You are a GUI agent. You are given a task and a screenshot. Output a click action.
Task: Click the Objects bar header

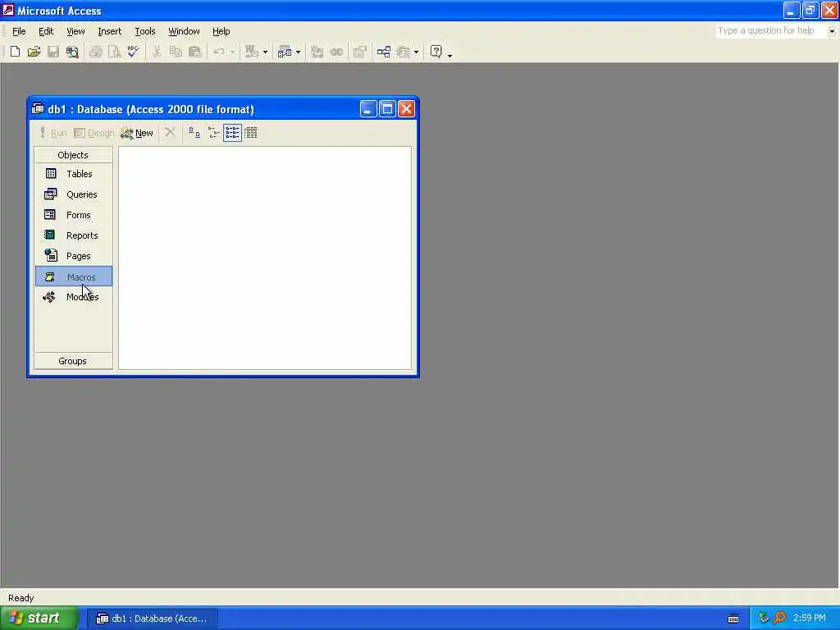point(73,155)
